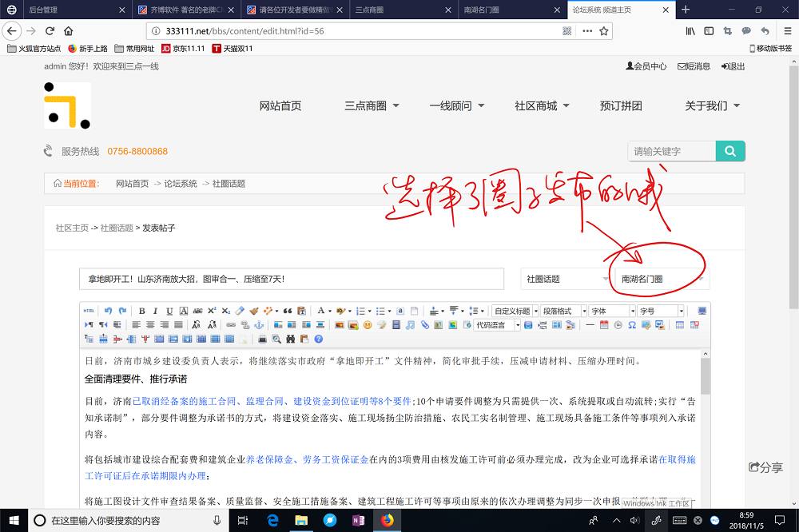This screenshot has width=799, height=532.
Task: Toggle bold formatting in the editor
Action: click(x=142, y=311)
